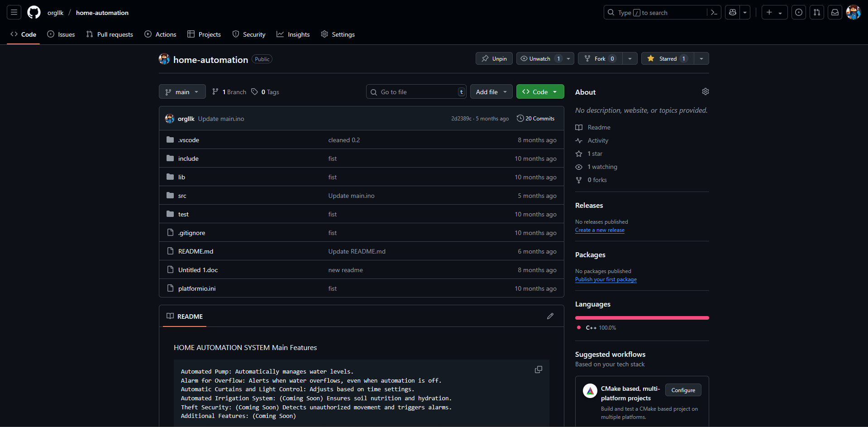Click the GitHub logo home icon

(34, 12)
